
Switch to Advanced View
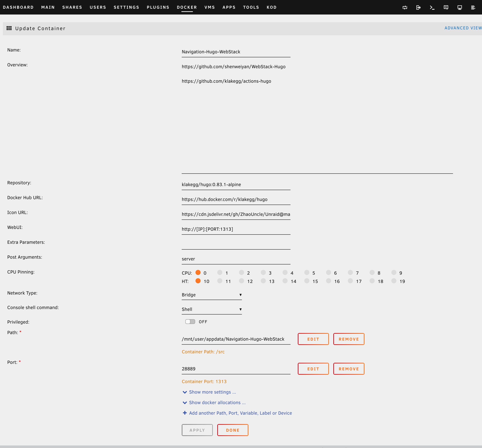(463, 28)
